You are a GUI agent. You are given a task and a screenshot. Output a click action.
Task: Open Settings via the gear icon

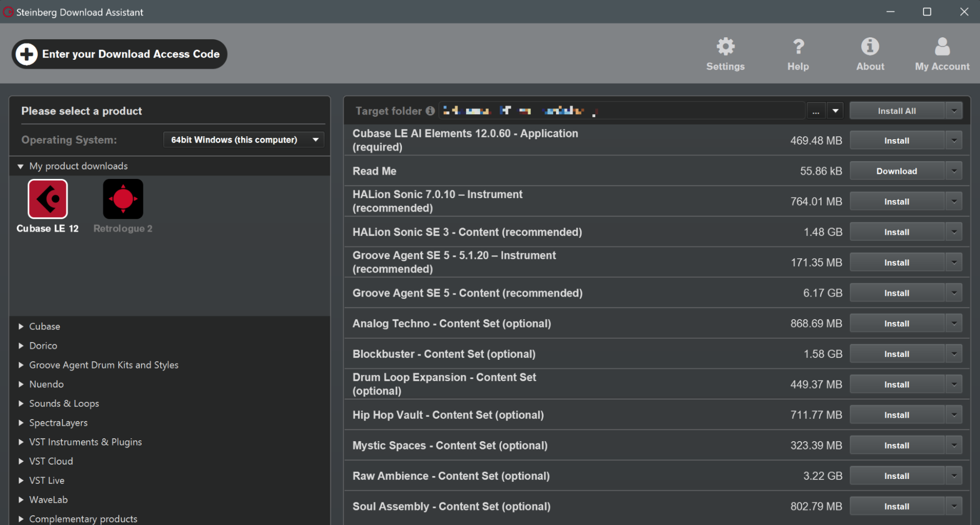click(725, 47)
